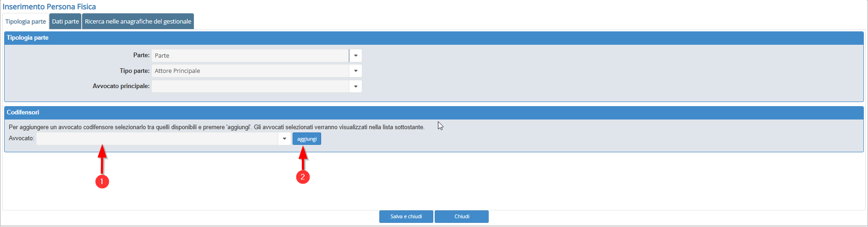Switch to the Dati parte tab
868x227 pixels.
[66, 22]
